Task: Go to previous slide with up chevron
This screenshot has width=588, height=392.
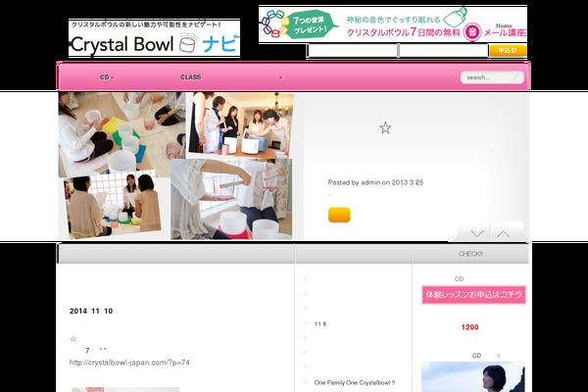Action: pyautogui.click(x=502, y=233)
